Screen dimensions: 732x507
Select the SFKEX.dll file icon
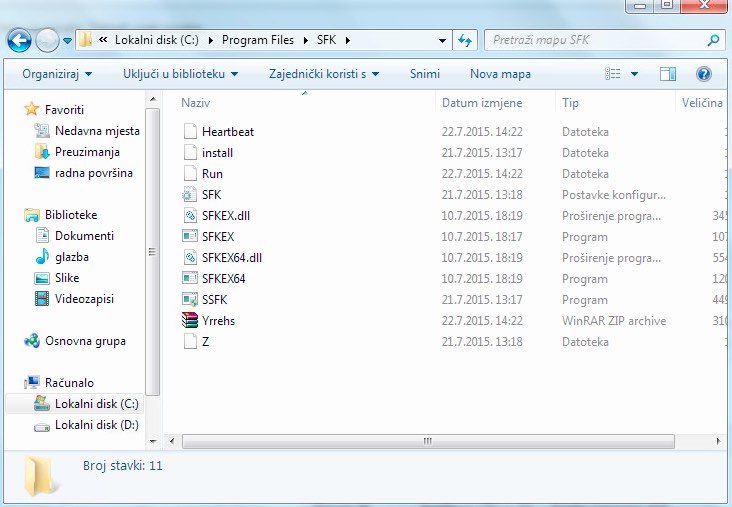191,216
